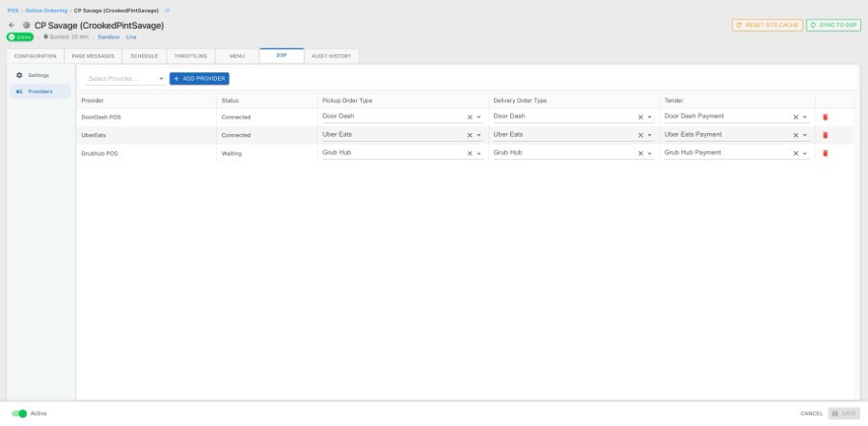Image resolution: width=868 pixels, height=426 pixels.
Task: Click the Add Provider button
Action: pos(200,78)
